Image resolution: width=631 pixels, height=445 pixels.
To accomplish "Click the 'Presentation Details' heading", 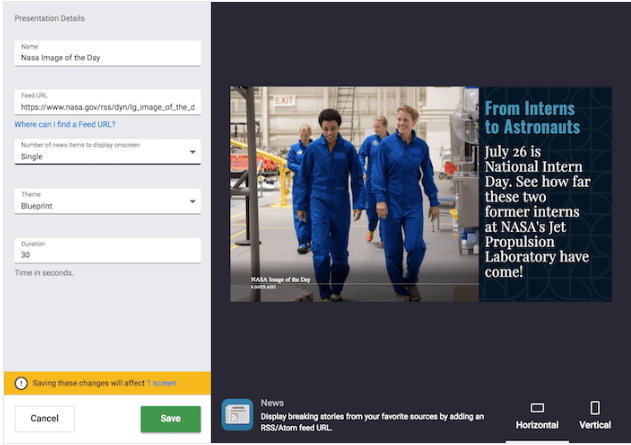I will click(x=49, y=18).
